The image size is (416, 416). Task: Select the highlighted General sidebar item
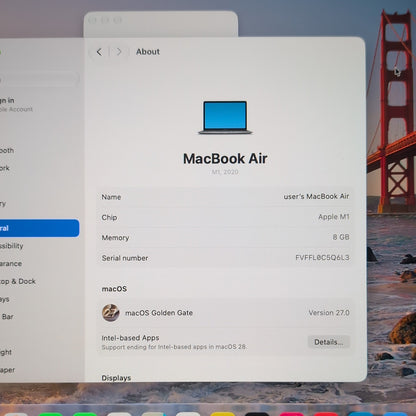tap(39, 228)
